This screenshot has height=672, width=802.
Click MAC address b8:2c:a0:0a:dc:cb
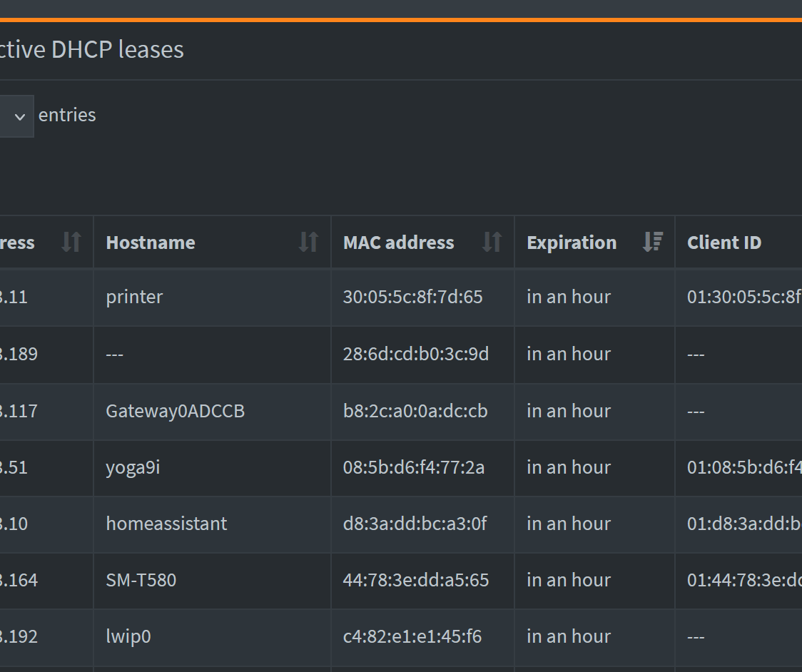(415, 411)
